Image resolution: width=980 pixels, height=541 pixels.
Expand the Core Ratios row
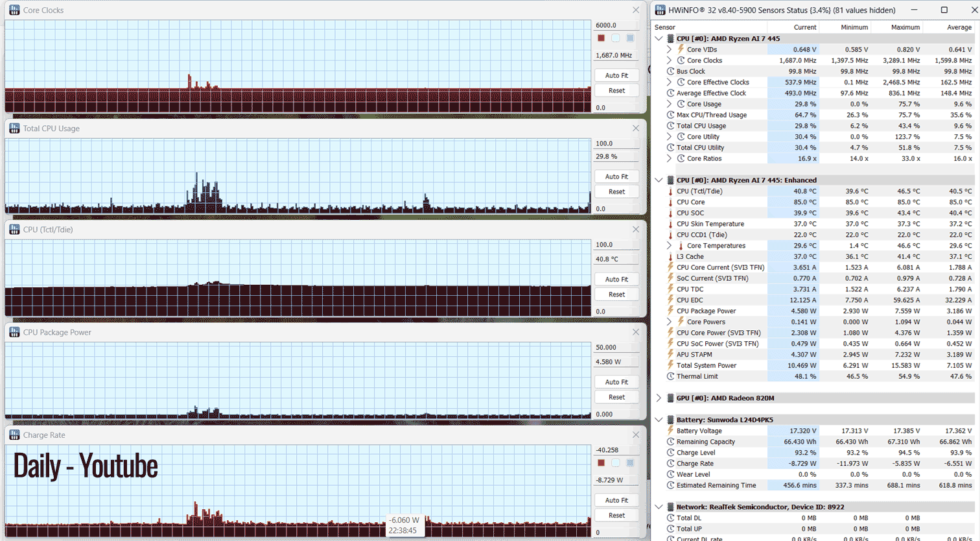(x=670, y=158)
